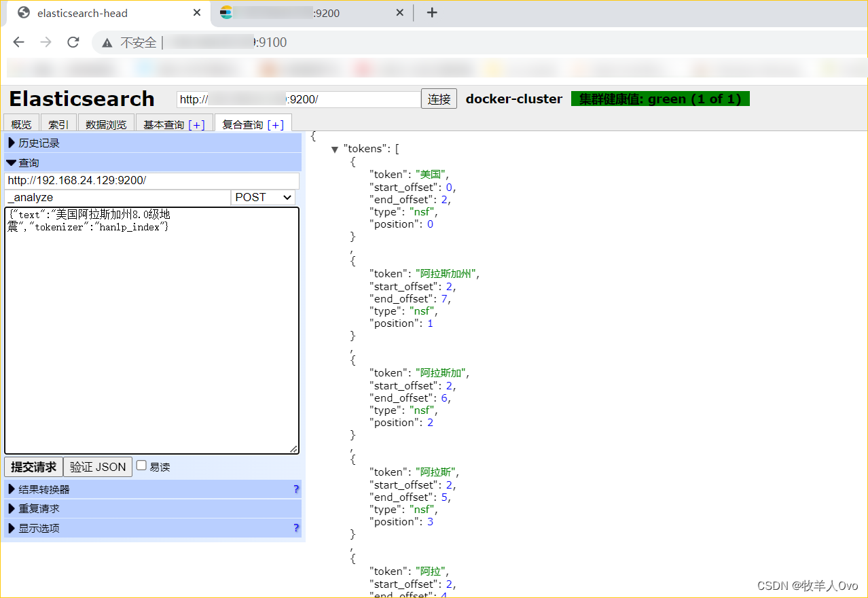Viewport: 868px width, 598px height.
Task: Click the 提交请求 button
Action: [x=33, y=466]
